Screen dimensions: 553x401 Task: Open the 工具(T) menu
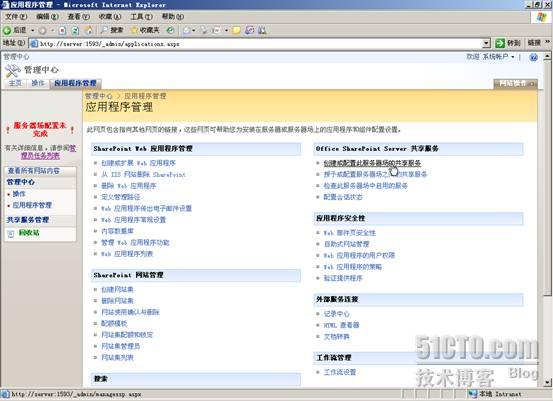(x=141, y=17)
